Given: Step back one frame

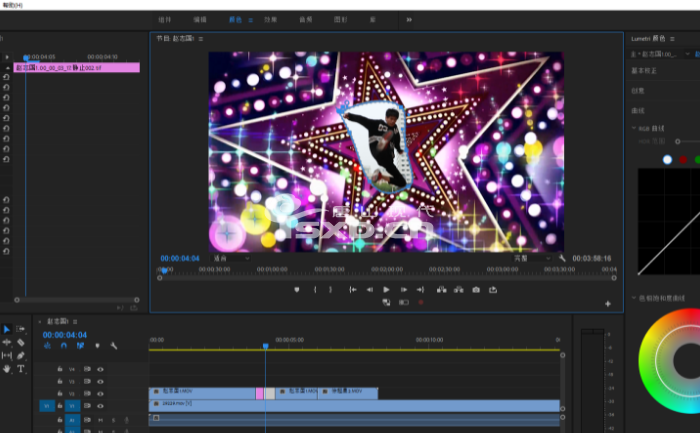Looking at the screenshot, I should (x=370, y=290).
